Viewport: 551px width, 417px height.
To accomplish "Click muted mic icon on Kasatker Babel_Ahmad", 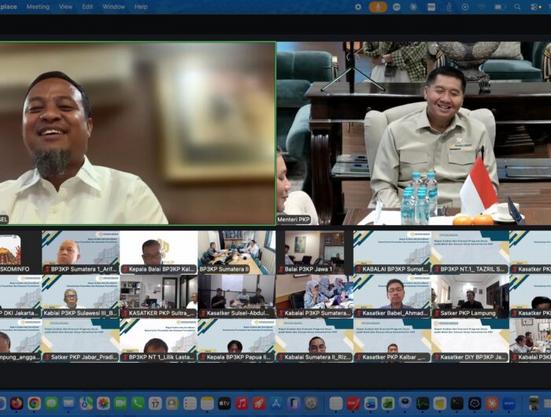I will (358, 313).
